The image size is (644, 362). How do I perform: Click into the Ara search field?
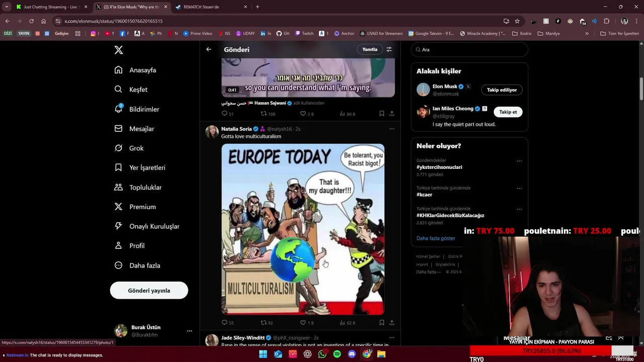click(x=469, y=50)
